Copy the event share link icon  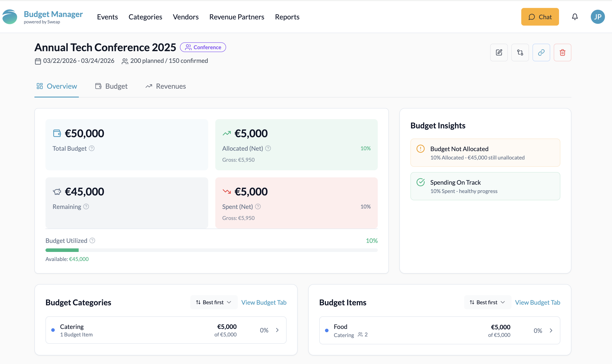tap(541, 52)
